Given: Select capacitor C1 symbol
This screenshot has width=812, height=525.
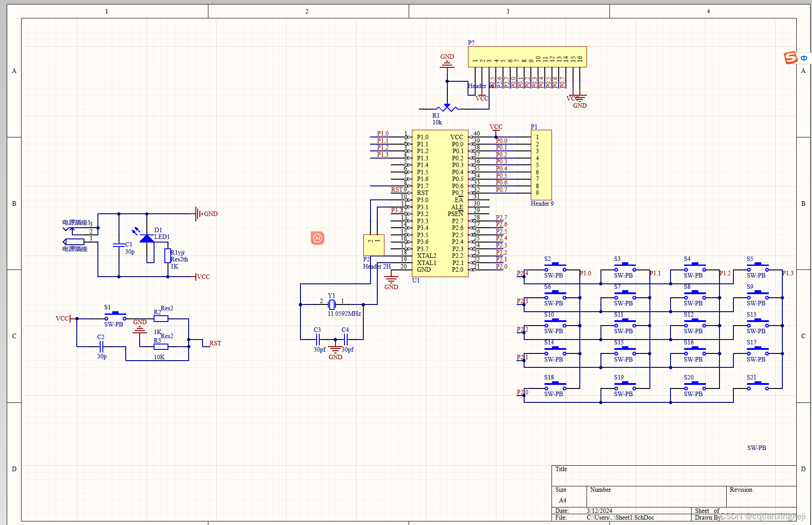Looking at the screenshot, I should (x=119, y=245).
